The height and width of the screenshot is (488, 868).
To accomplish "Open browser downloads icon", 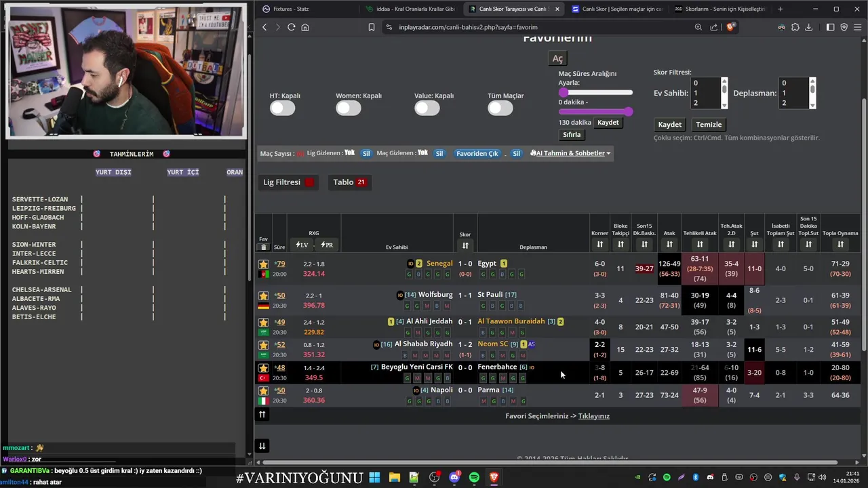I will click(x=809, y=27).
